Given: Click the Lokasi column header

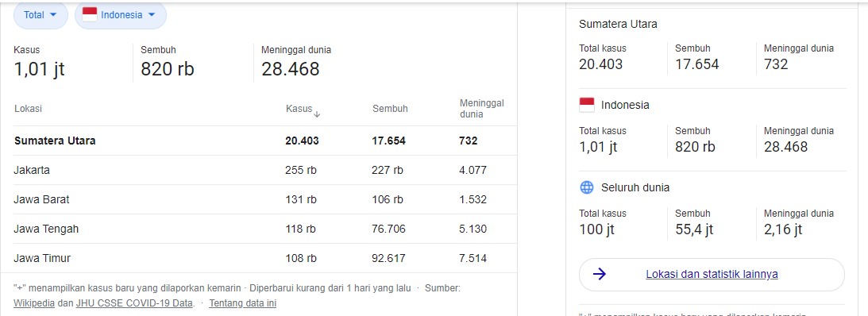Looking at the screenshot, I should coord(28,109).
